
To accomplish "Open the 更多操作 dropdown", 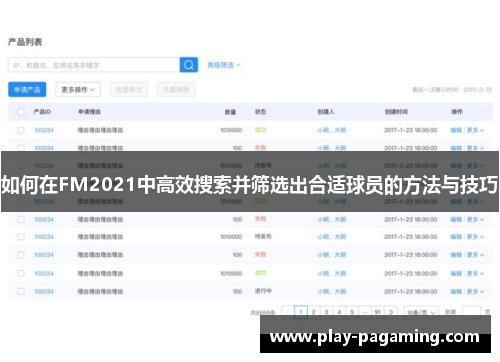I will pyautogui.click(x=78, y=90).
